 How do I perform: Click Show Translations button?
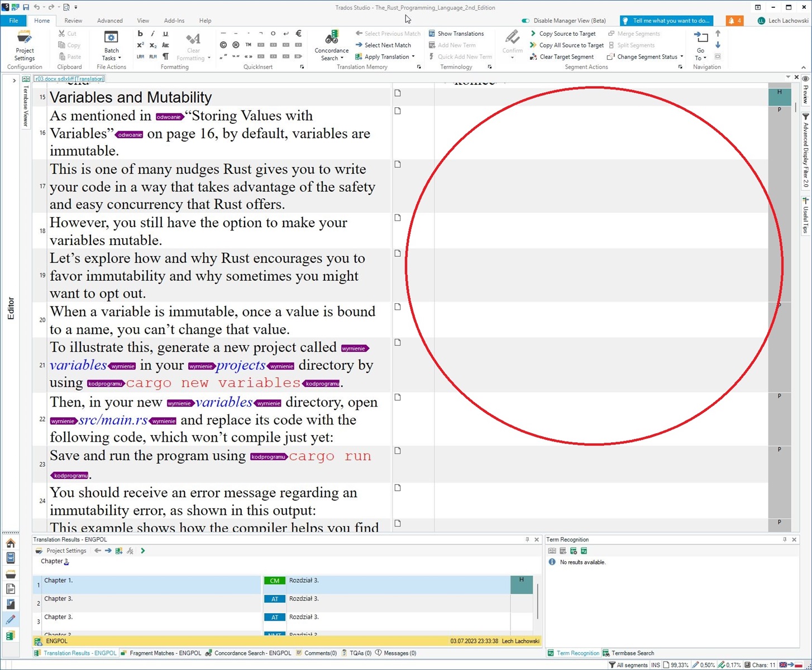pyautogui.click(x=456, y=33)
